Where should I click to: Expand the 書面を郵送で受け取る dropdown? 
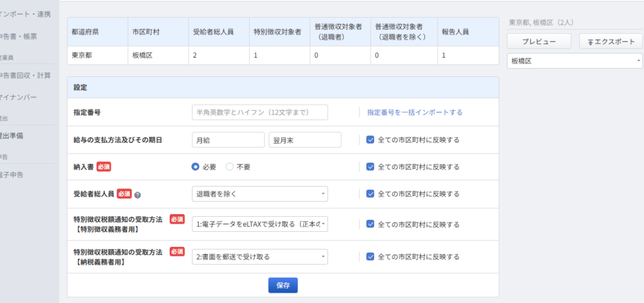point(259,256)
